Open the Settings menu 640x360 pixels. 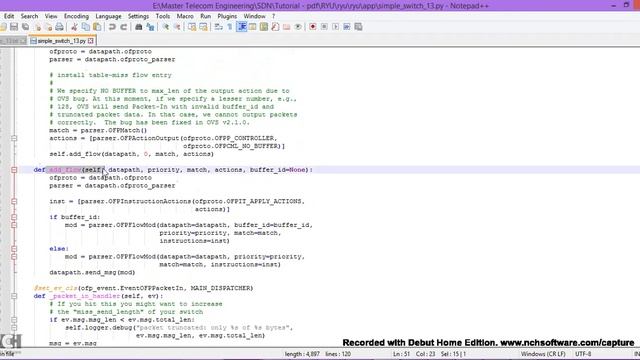(138, 16)
